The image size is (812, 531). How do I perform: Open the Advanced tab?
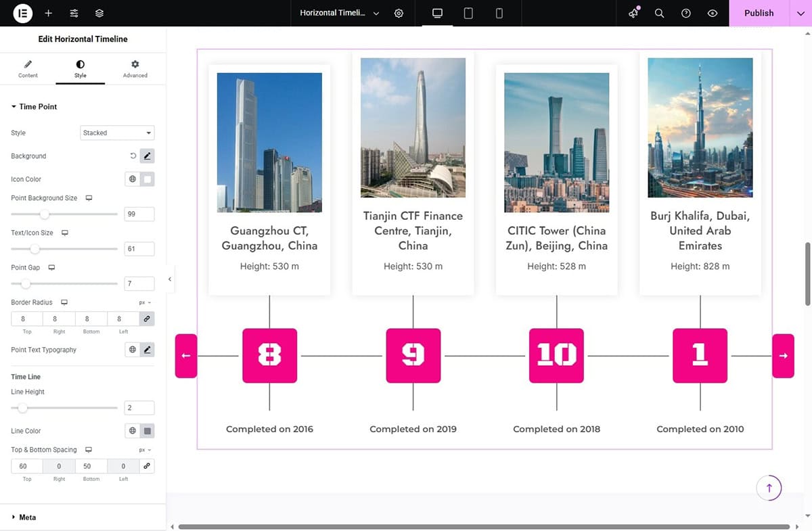pyautogui.click(x=135, y=68)
